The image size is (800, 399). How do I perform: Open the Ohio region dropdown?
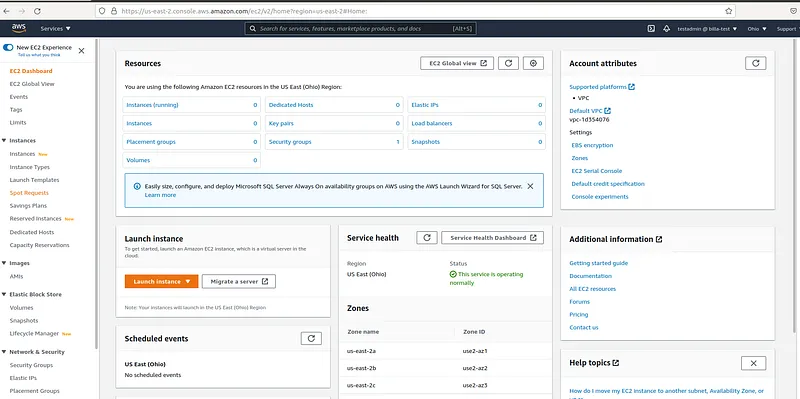pyautogui.click(x=757, y=29)
